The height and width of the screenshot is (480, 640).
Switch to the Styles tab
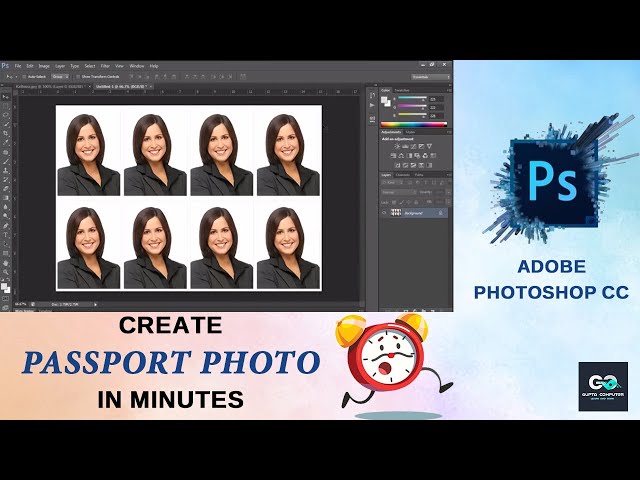[x=410, y=132]
